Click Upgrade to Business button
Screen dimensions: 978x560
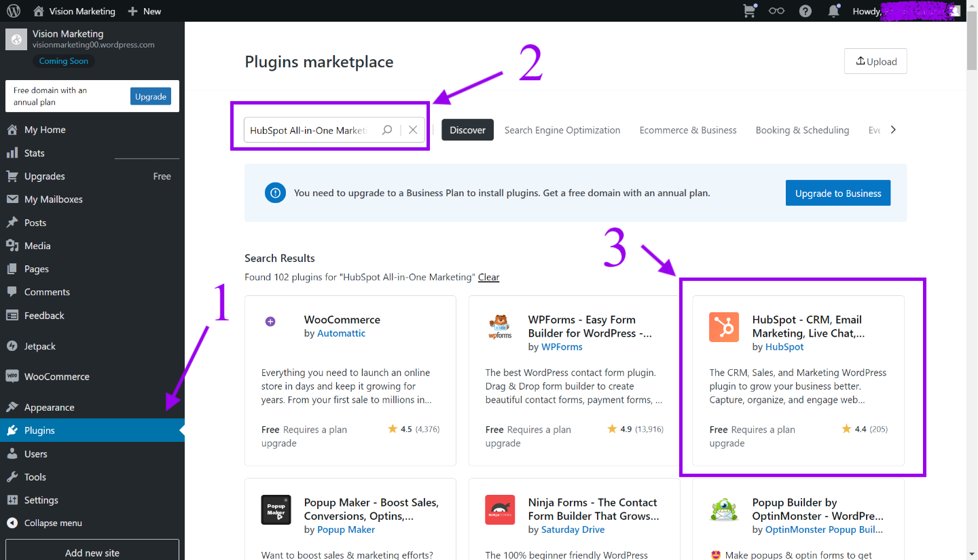coord(838,193)
